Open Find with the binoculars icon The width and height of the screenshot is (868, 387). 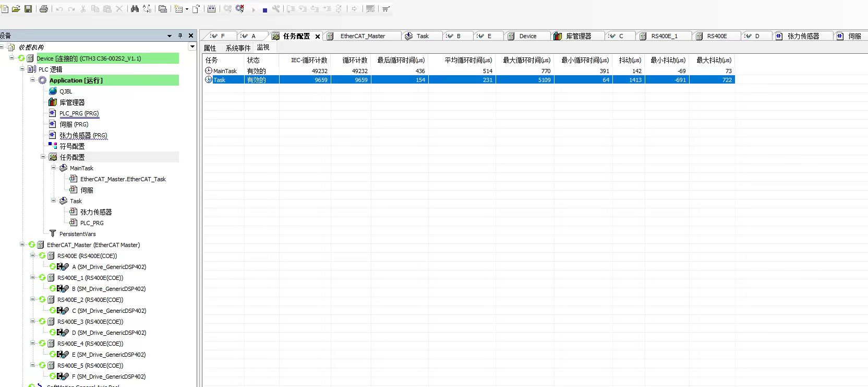[x=135, y=9]
